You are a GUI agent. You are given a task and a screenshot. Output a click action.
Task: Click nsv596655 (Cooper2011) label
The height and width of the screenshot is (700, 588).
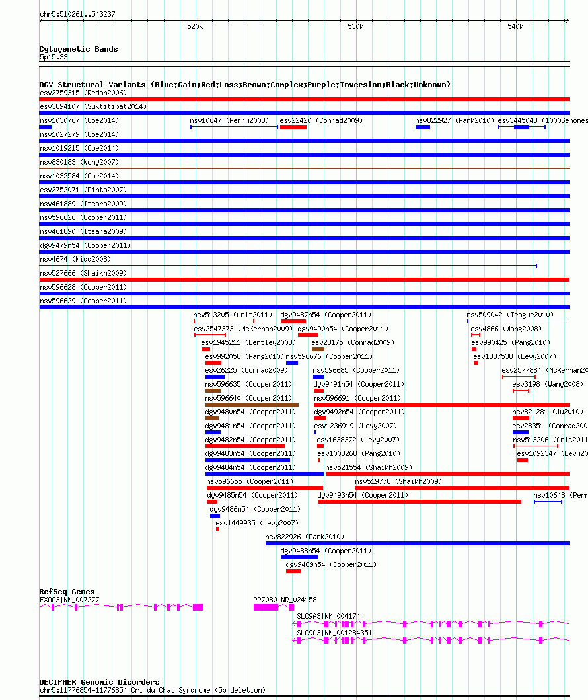(250, 481)
